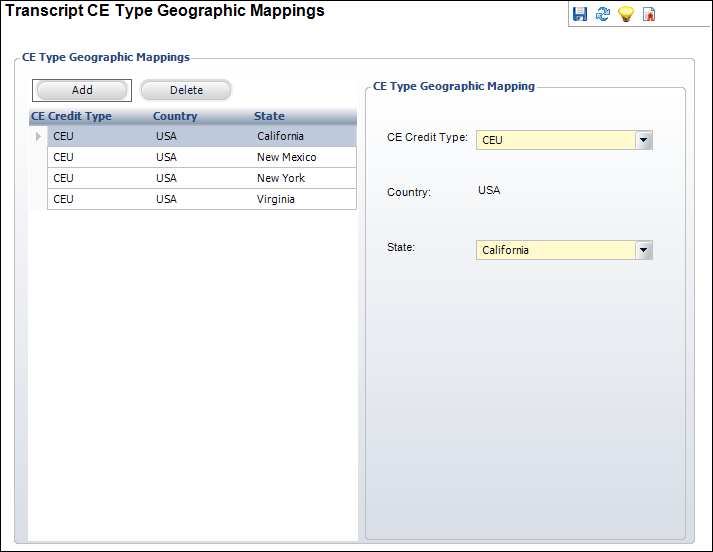Click USA cell in Virginia row
The width and height of the screenshot is (713, 552).
click(x=166, y=199)
